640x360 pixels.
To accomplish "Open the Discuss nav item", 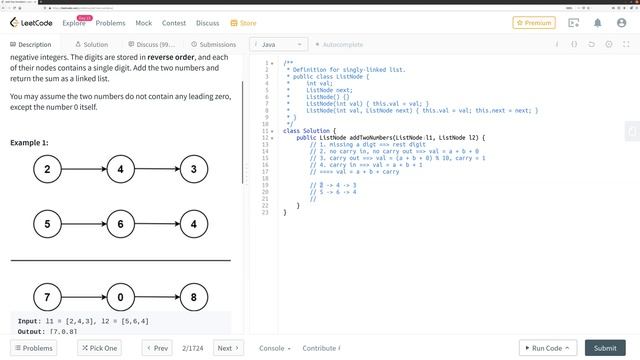I will 207,23.
